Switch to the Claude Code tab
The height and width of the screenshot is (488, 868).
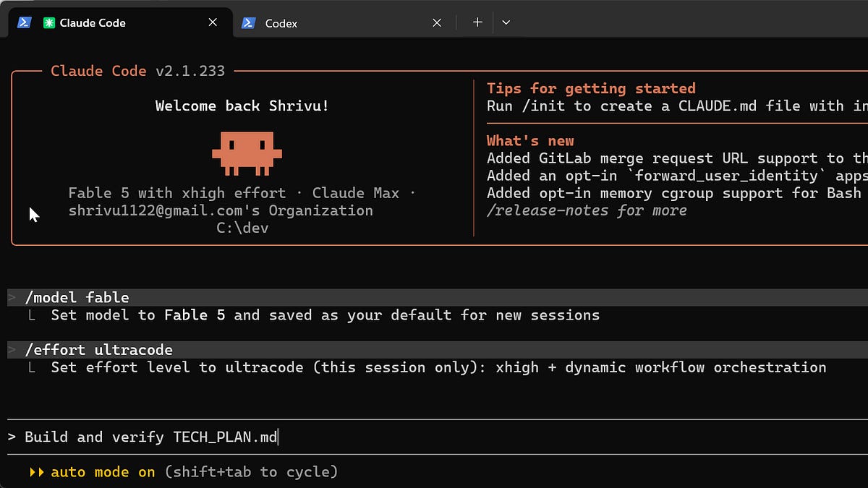[120, 22]
